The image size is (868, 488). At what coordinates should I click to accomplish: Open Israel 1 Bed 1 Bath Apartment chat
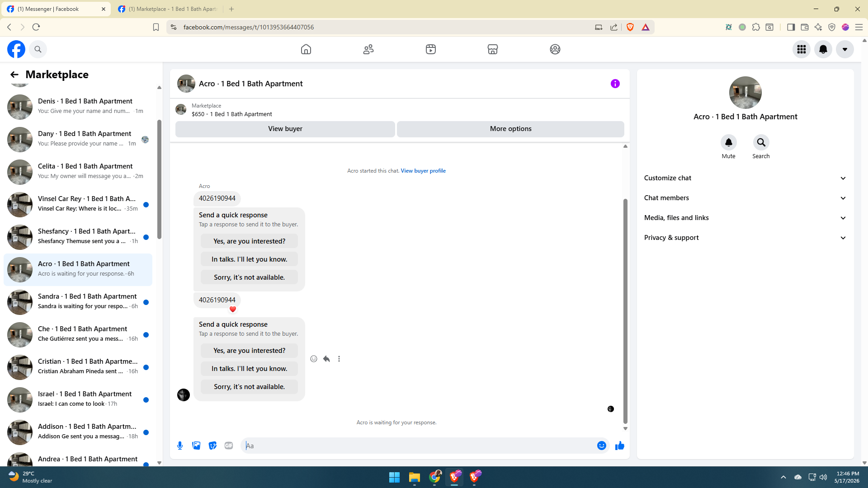(x=78, y=399)
